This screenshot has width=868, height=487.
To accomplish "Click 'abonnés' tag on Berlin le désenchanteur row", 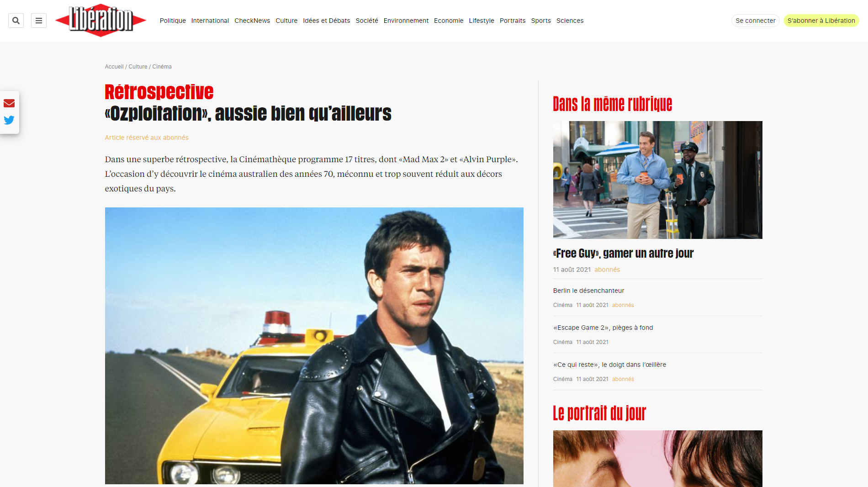I will click(x=623, y=305).
